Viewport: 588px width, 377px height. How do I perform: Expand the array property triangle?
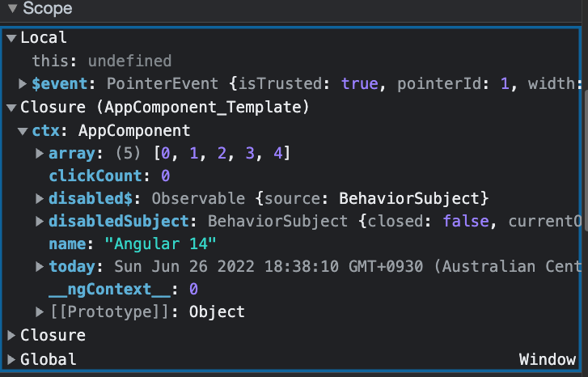coord(40,153)
